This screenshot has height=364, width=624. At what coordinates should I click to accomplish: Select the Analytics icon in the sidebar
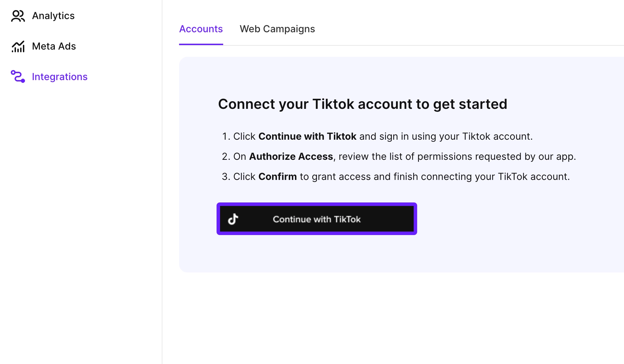[18, 16]
